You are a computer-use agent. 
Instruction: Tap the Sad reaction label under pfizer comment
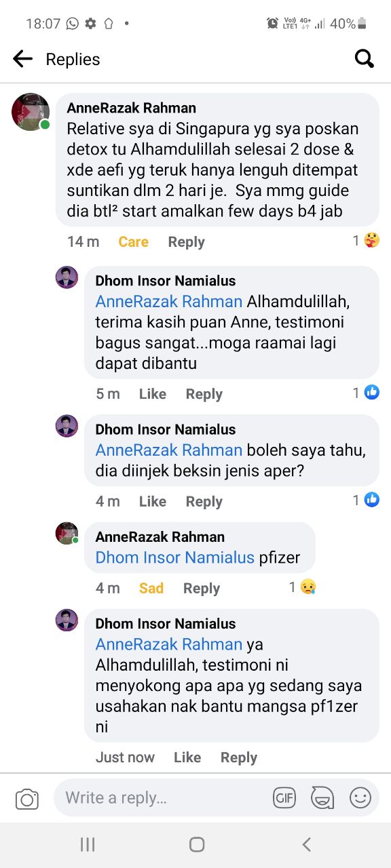[x=151, y=588]
